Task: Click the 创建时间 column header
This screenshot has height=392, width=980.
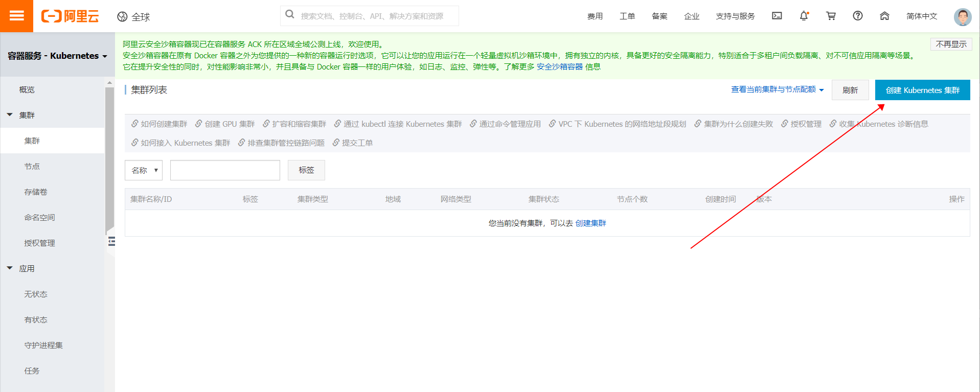Action: [720, 199]
